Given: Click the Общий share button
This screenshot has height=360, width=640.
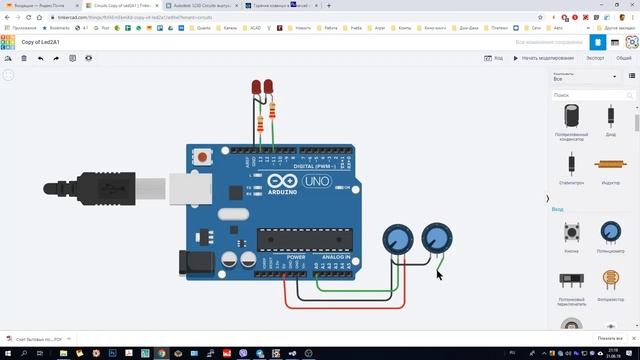Looking at the screenshot, I should point(624,58).
